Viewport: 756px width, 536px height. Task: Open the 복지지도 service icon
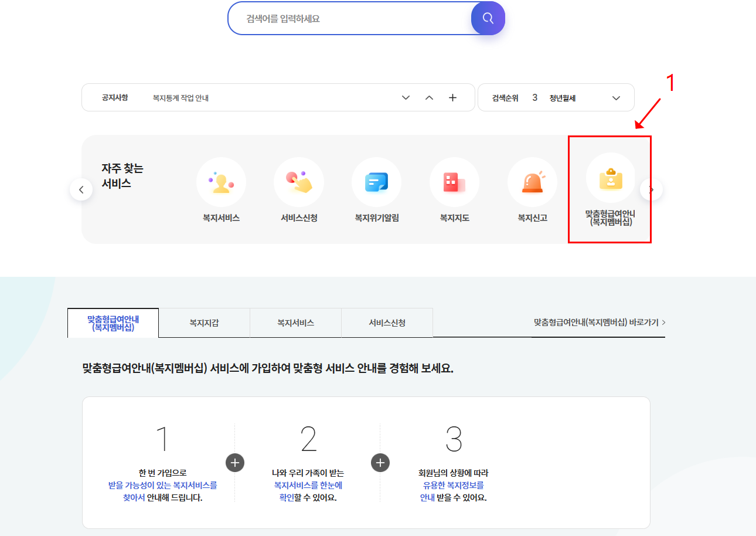[455, 191]
